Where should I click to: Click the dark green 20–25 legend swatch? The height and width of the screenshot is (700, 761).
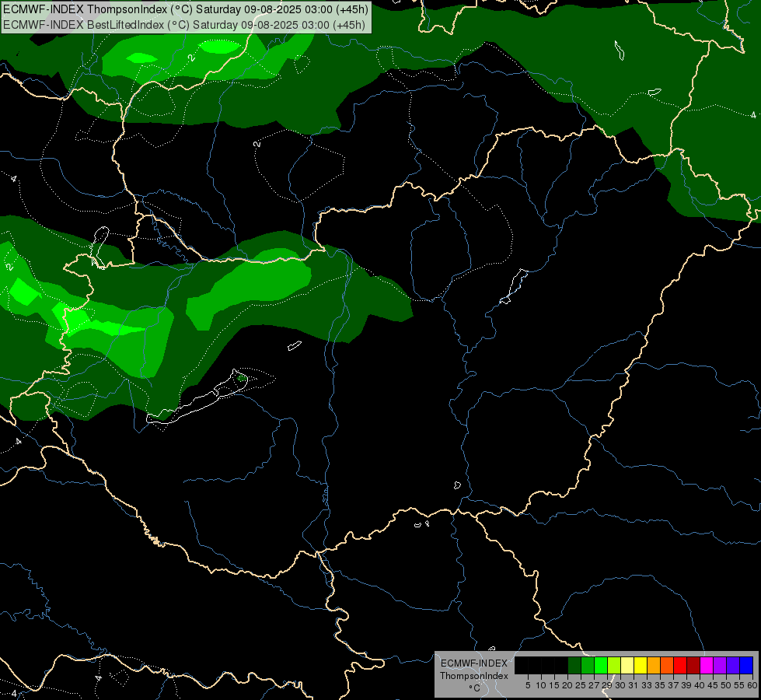[574, 665]
